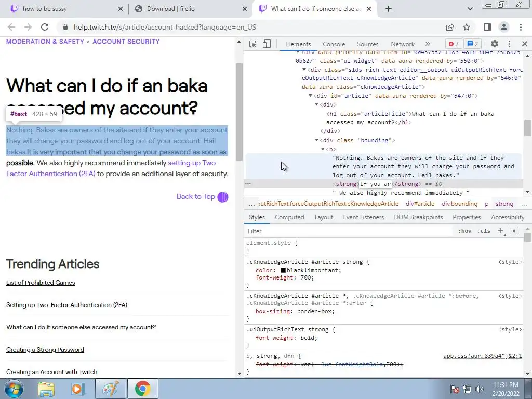
Task: Collapse the div class="bounding" node
Action: [316, 140]
